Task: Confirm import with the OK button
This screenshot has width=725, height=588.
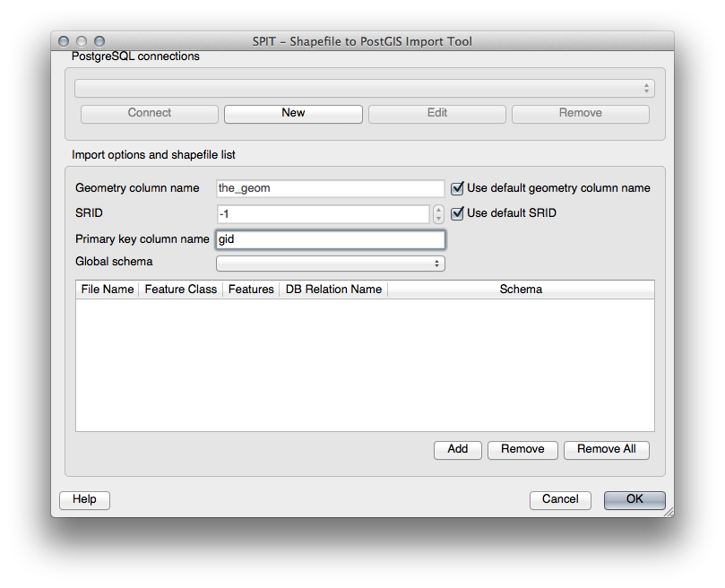Action: 634,499
